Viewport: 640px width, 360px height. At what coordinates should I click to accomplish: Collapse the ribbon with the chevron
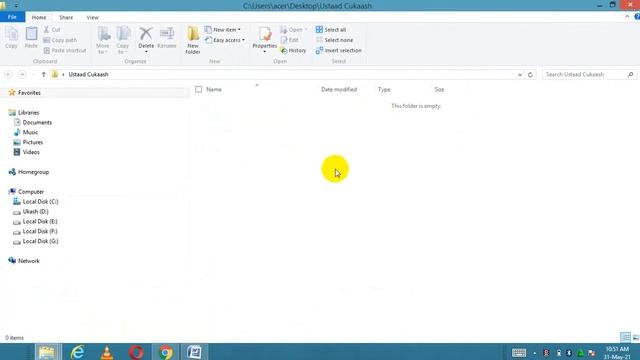[627, 17]
